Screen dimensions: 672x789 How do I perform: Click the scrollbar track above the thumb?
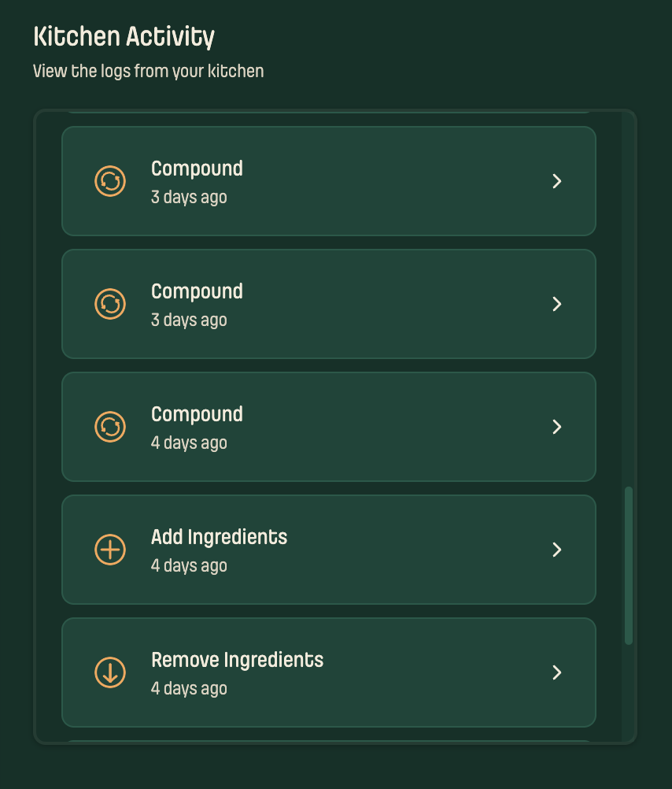pos(629,299)
